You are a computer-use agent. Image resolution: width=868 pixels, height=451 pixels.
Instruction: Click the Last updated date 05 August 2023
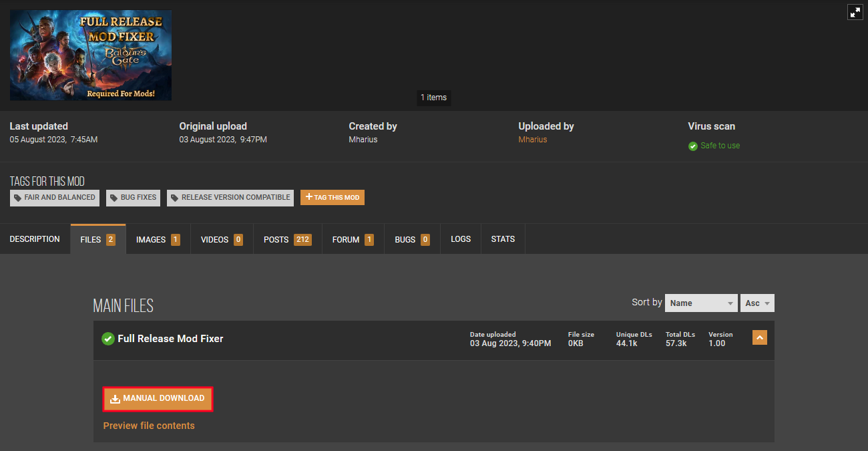pos(53,140)
